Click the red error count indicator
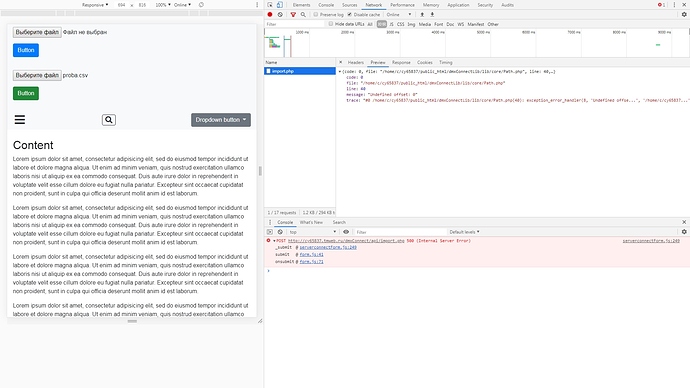690x388 pixels. [661, 5]
